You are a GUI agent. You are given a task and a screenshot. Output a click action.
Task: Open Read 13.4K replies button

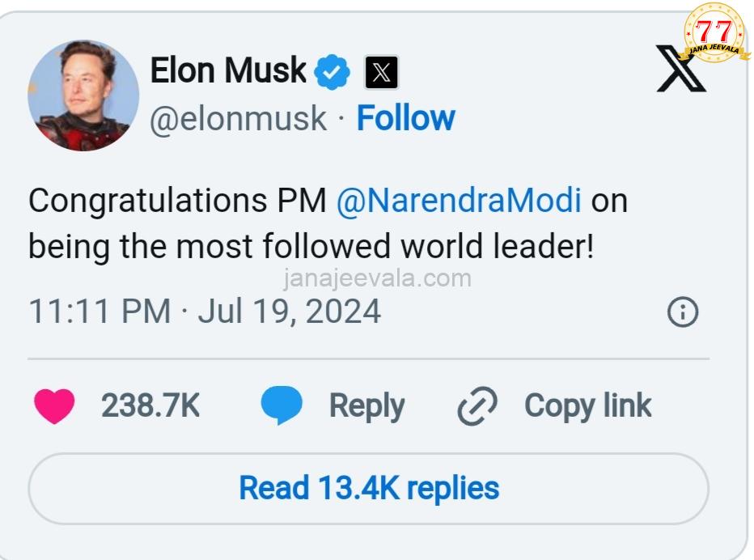tap(369, 488)
